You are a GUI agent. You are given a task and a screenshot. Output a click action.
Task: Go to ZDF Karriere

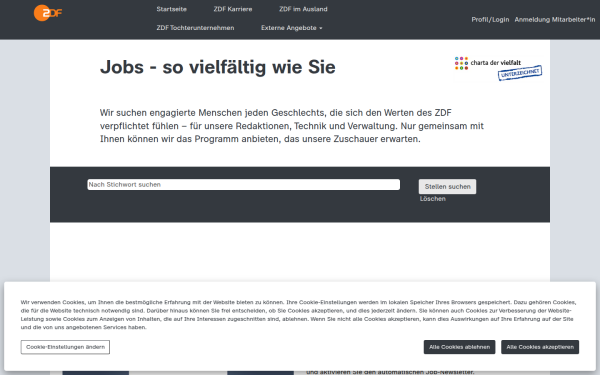click(x=233, y=9)
